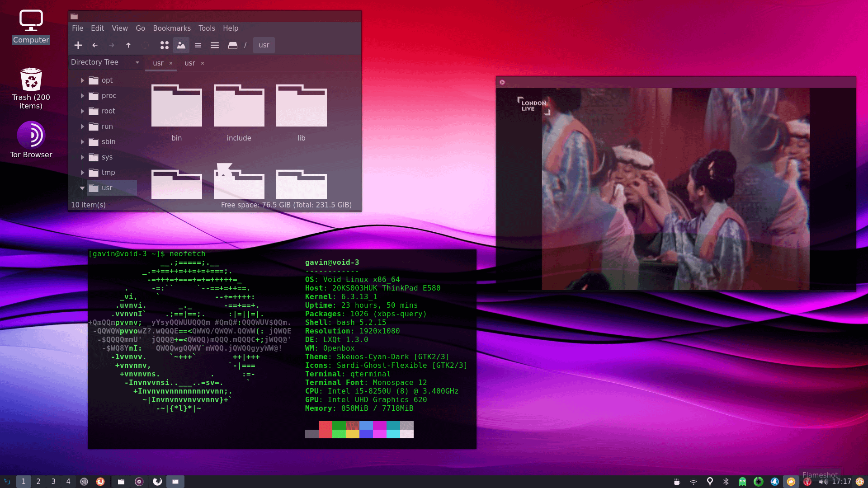Open the Tor Browser from the desktop
This screenshot has width=868, height=488.
tap(31, 136)
